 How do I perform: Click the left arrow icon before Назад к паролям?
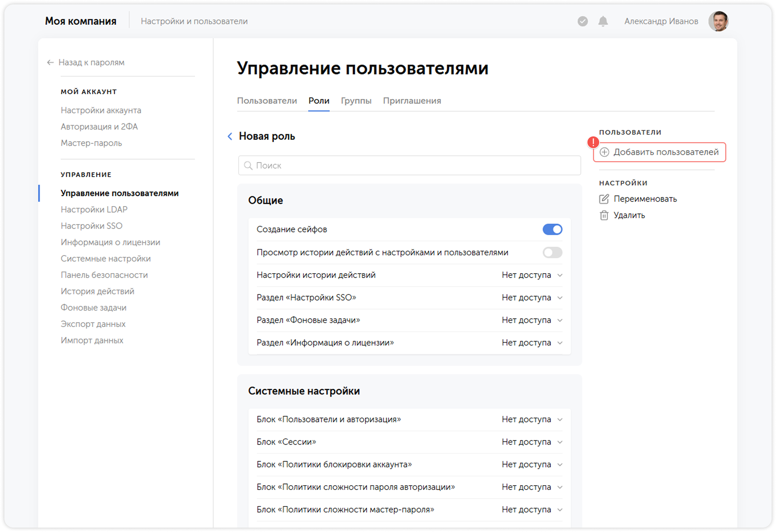[x=50, y=62]
